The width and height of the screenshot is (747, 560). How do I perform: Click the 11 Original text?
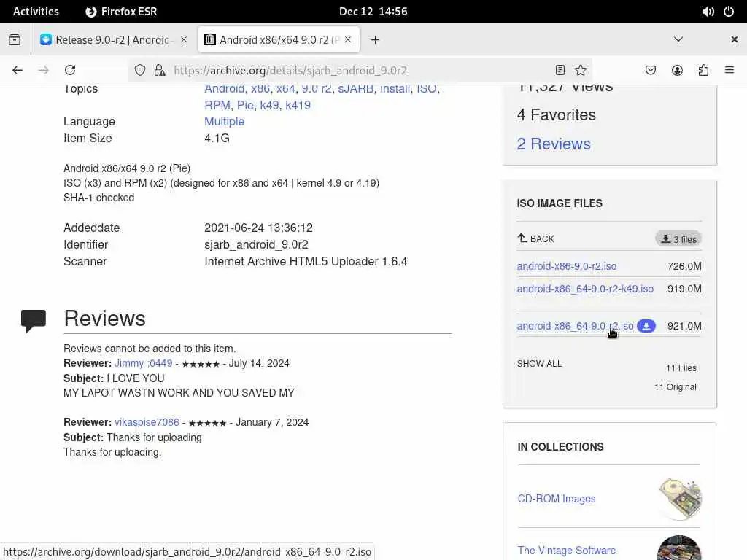(675, 387)
